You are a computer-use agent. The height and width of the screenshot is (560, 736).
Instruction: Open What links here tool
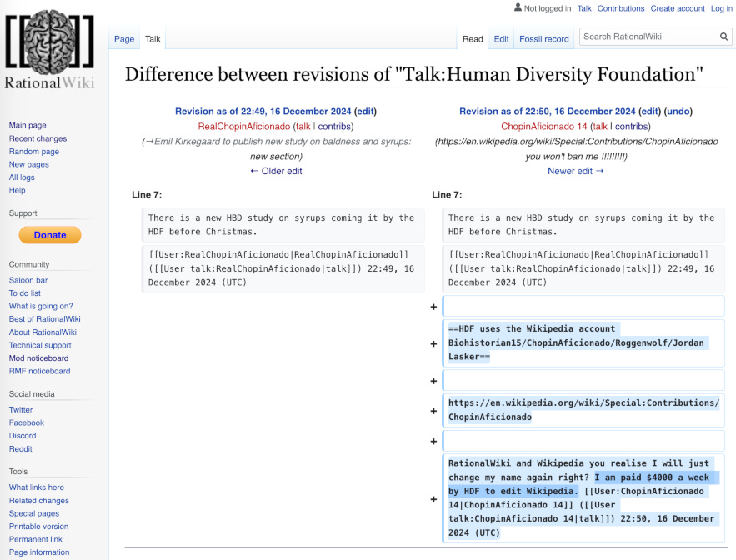point(36,487)
